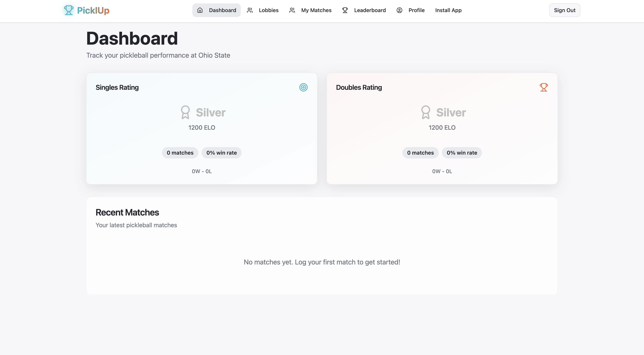Select Install App in navigation
This screenshot has width=644, height=355.
tap(448, 10)
